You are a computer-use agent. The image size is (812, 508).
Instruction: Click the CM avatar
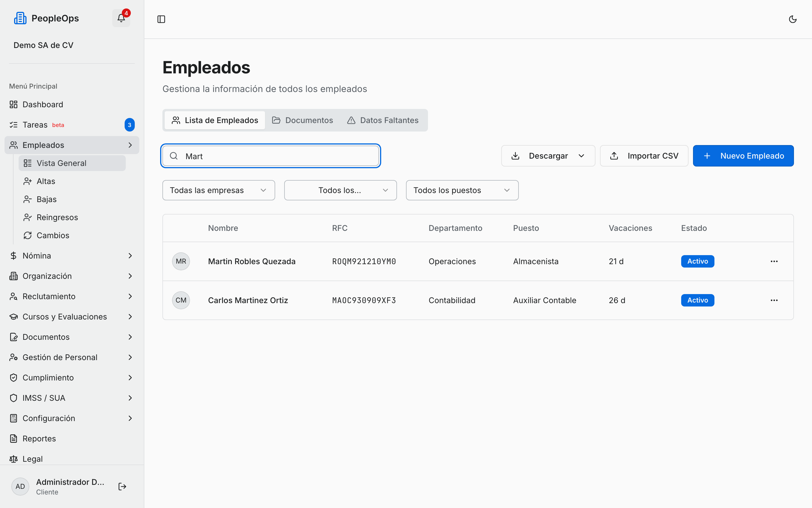click(181, 300)
